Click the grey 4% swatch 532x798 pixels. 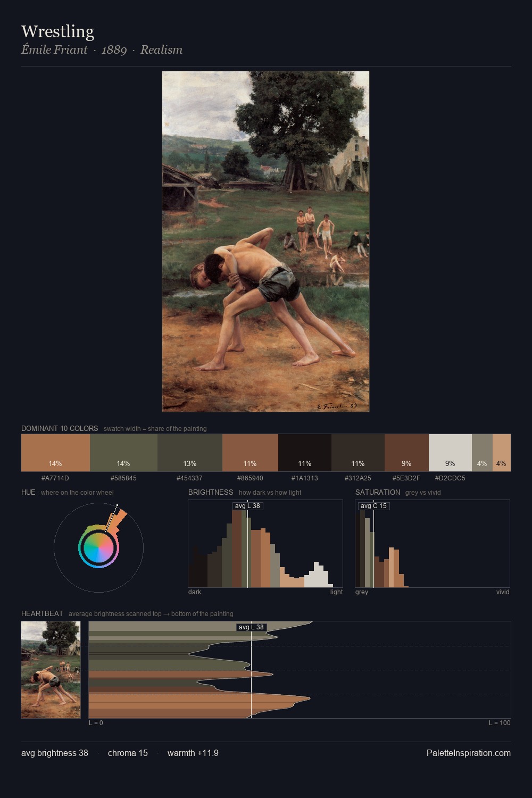[x=482, y=453]
